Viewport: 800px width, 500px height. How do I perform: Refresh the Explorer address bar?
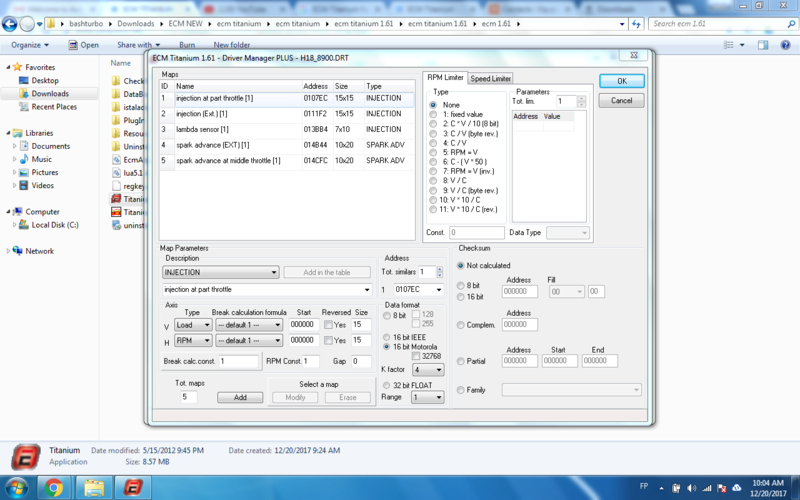tap(636, 24)
